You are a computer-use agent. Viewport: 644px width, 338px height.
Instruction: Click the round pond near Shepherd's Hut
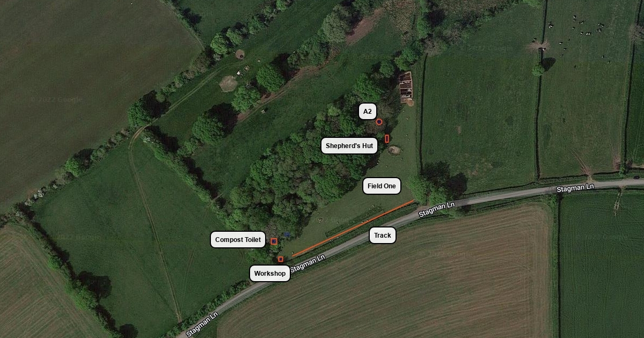[394, 150]
